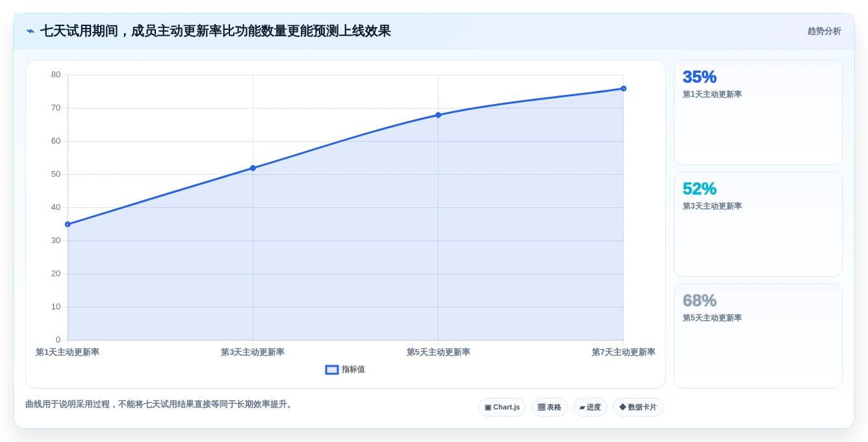Open the 35% metric card

tap(758, 112)
